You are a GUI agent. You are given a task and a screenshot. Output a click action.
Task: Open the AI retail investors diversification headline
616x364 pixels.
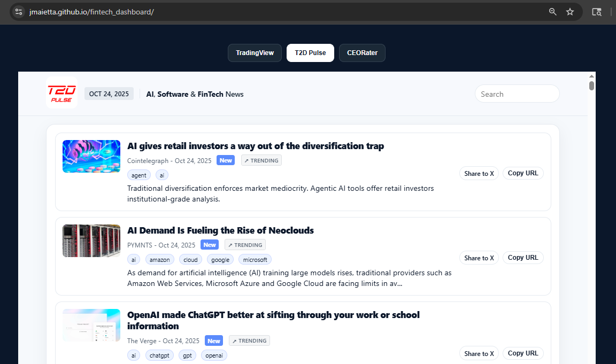(256, 146)
